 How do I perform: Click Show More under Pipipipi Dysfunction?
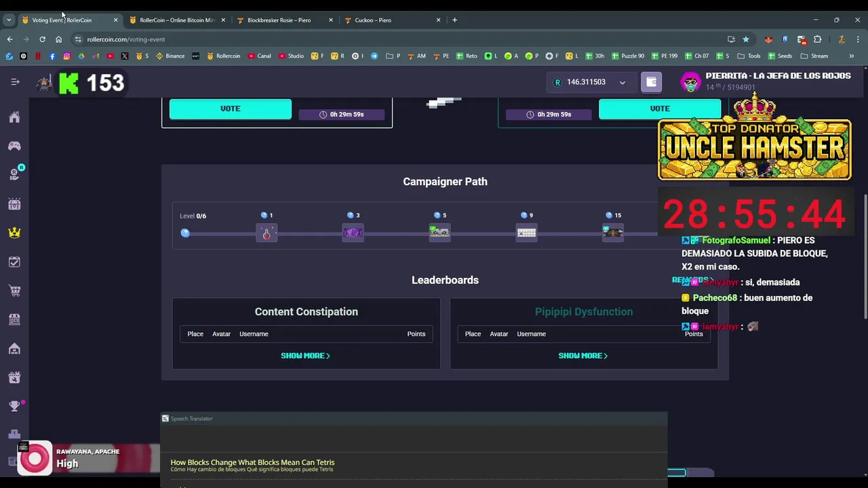(583, 355)
